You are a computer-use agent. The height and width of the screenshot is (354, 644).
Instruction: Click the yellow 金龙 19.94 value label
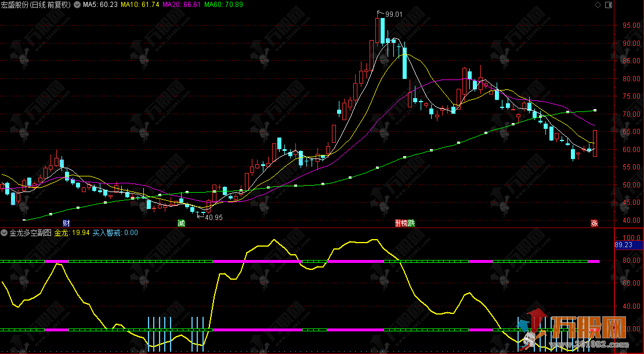(x=72, y=233)
